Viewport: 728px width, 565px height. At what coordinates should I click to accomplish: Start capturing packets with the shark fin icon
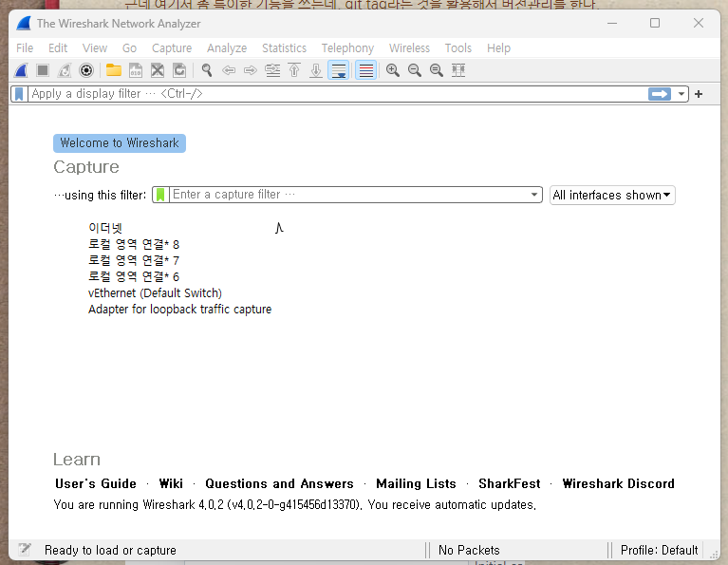coord(21,70)
